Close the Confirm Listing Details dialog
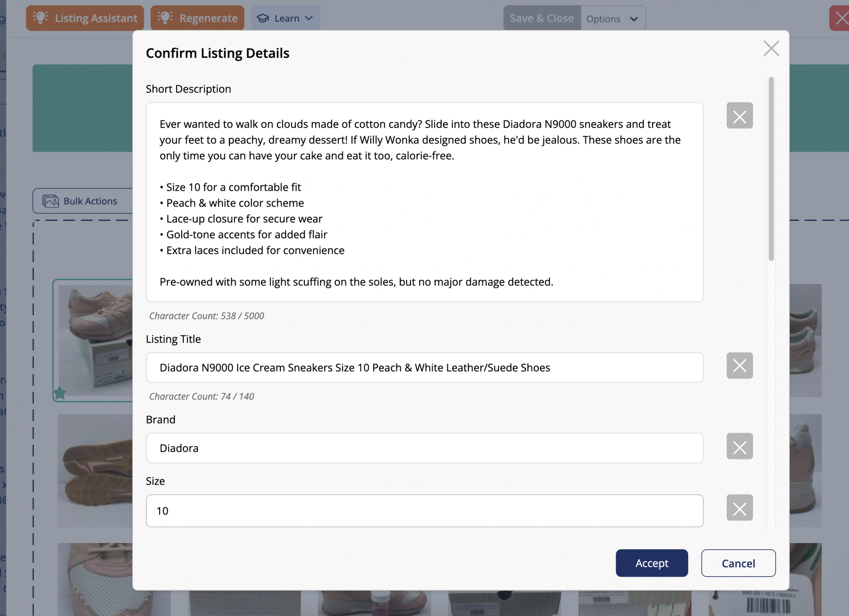849x616 pixels. point(771,49)
